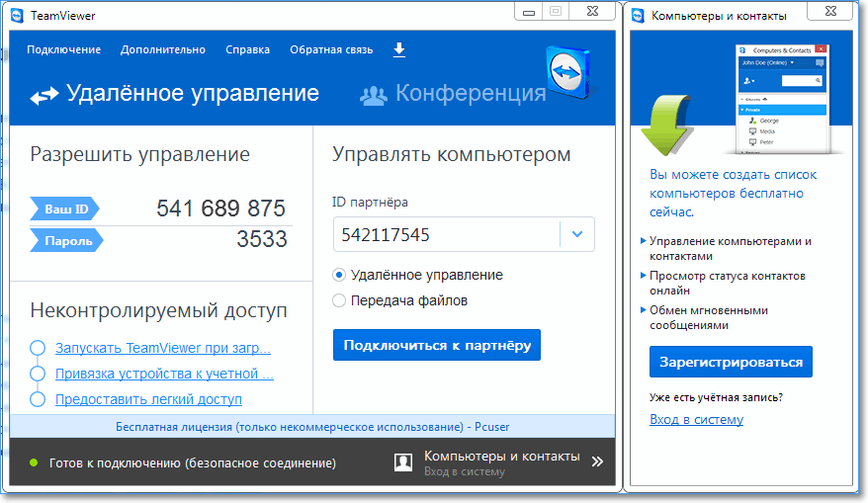
Task: Click the TeamViewer title bar app icon
Action: tap(17, 16)
